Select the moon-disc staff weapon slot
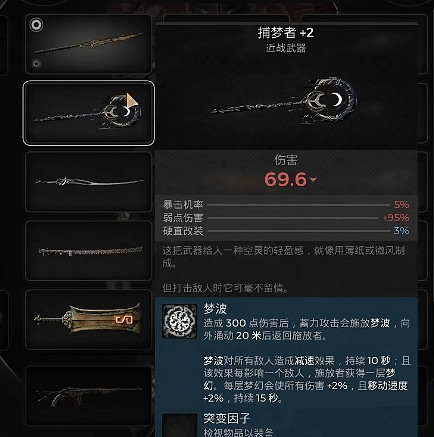The image size is (434, 437). (x=89, y=113)
